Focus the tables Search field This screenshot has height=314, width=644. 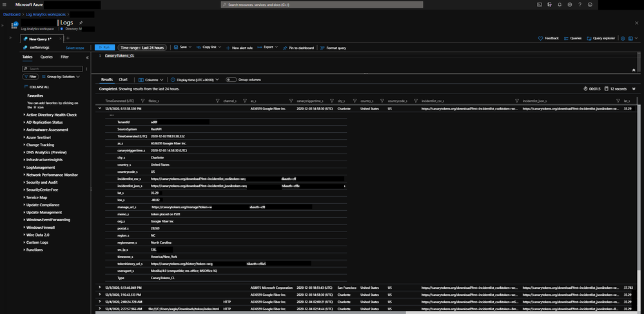tap(53, 68)
